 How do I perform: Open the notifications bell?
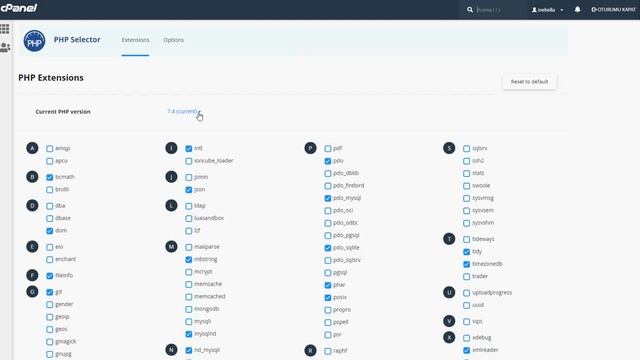tap(577, 9)
